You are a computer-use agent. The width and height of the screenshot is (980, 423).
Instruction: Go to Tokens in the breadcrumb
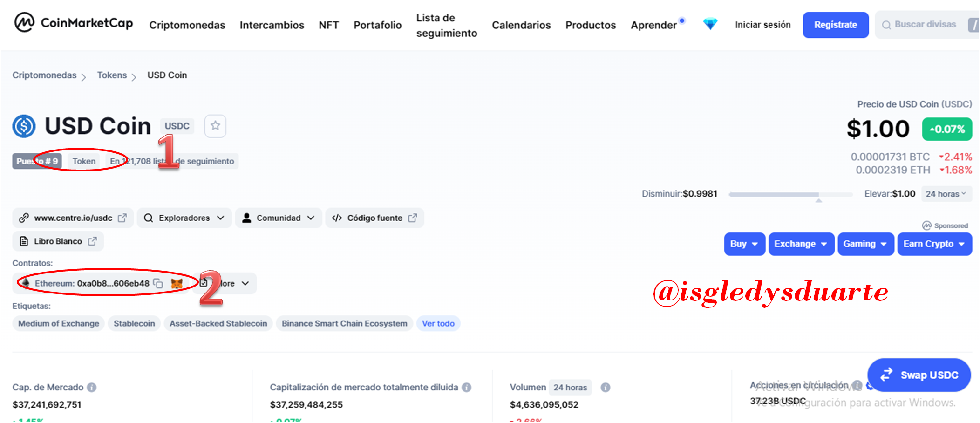click(x=112, y=75)
